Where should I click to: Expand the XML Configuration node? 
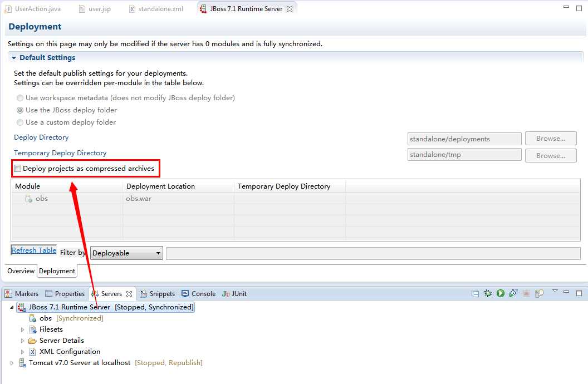click(22, 352)
